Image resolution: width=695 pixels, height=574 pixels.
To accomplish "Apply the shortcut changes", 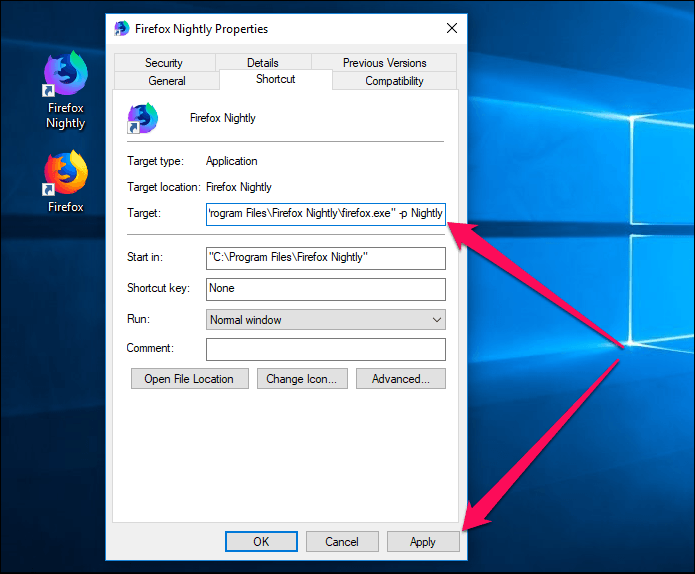I will [x=423, y=541].
